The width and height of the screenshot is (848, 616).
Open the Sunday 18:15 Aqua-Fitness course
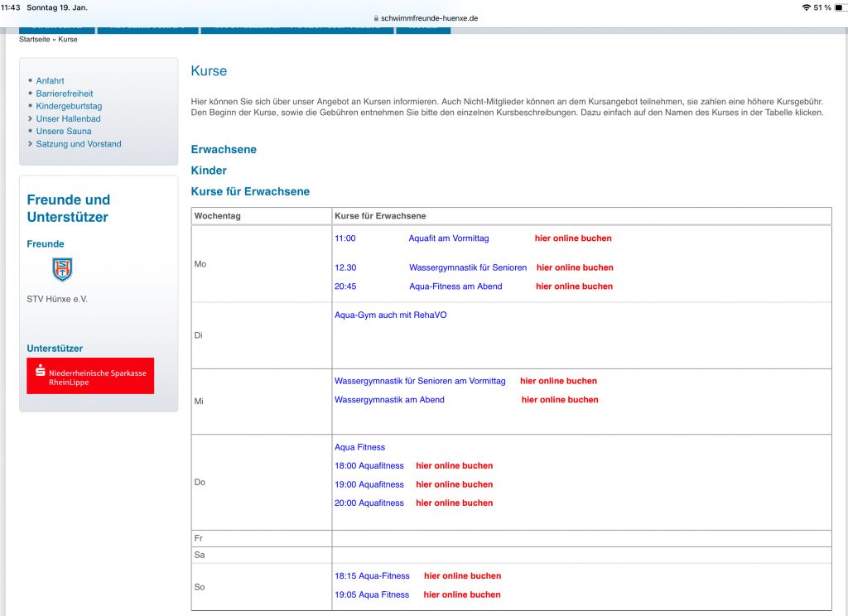click(x=372, y=576)
